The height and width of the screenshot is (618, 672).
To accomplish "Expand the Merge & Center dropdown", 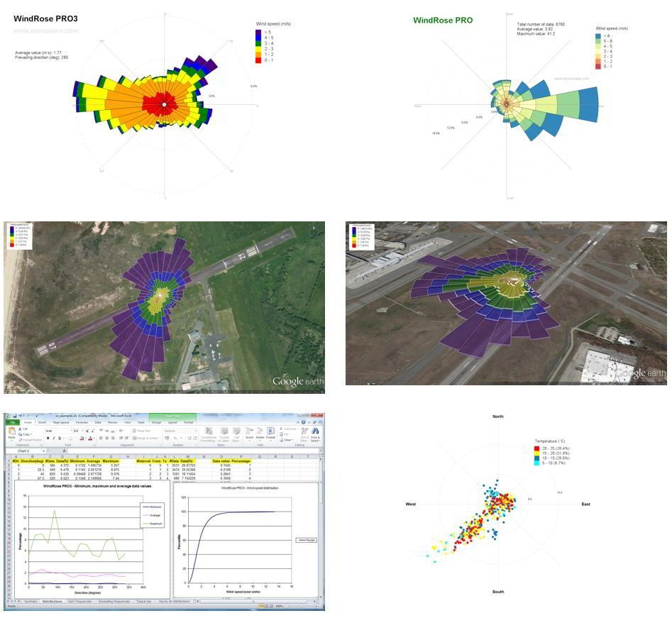I will (160, 438).
